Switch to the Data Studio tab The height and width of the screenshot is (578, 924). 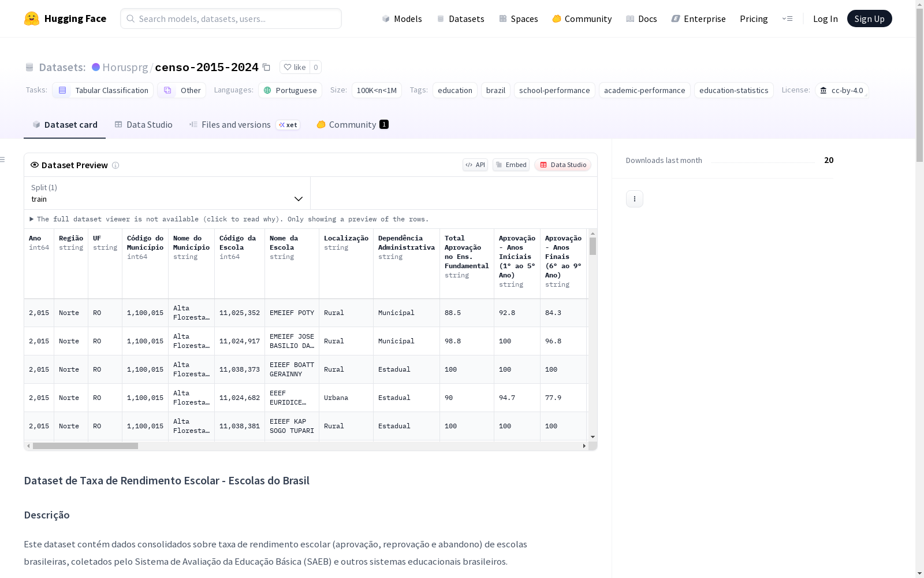[144, 125]
